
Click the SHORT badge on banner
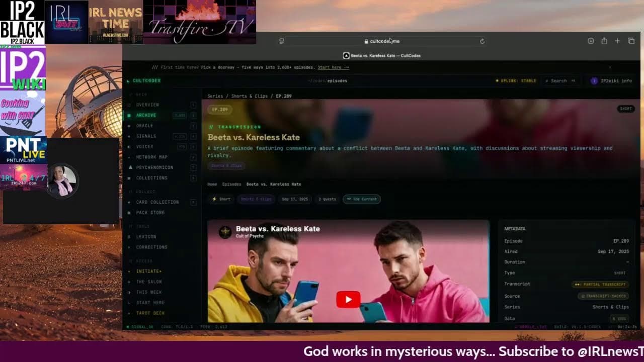625,109
